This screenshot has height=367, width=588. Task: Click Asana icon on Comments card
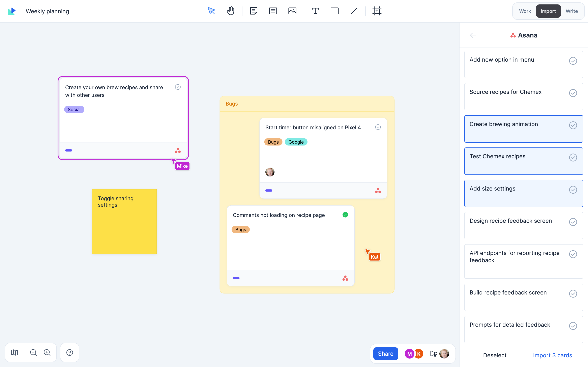(x=345, y=278)
